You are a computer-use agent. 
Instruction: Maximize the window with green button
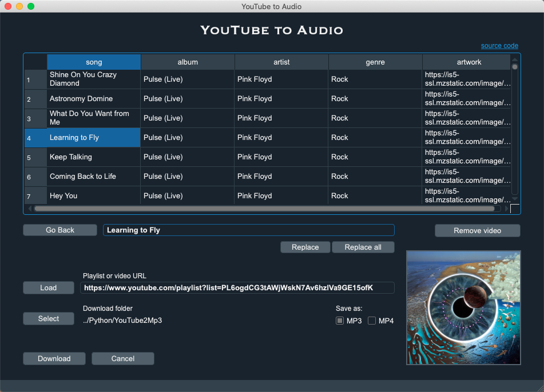pos(31,6)
